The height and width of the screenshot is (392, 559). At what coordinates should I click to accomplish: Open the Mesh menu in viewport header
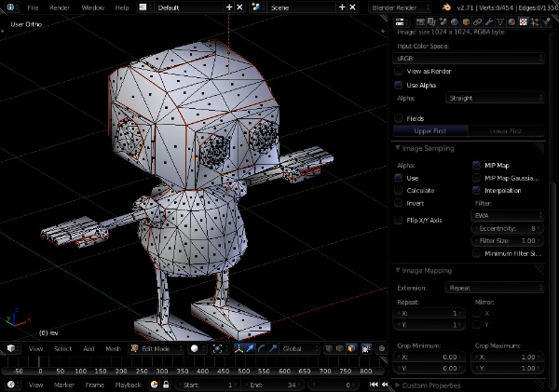[113, 348]
